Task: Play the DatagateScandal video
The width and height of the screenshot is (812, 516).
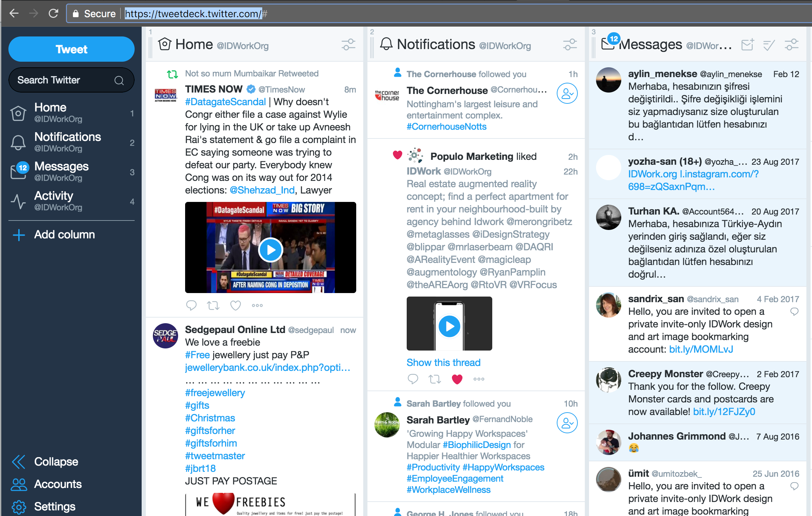Action: point(270,250)
